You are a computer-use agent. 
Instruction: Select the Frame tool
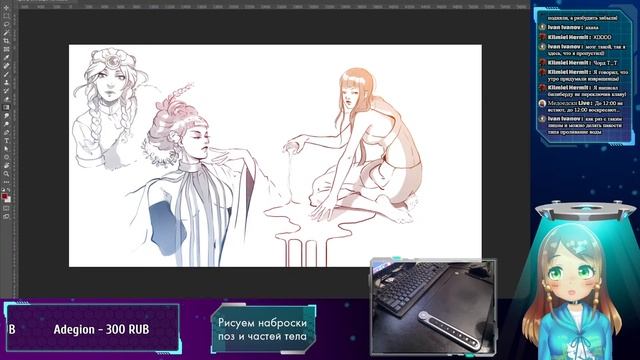[x=6, y=49]
